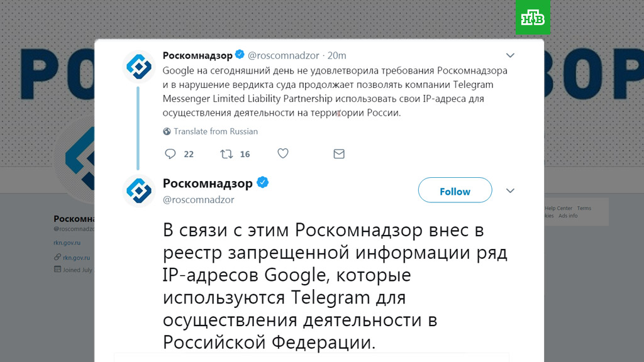Expand the chevron menu next to Follow
Viewport: 644px width, 362px height.
511,191
